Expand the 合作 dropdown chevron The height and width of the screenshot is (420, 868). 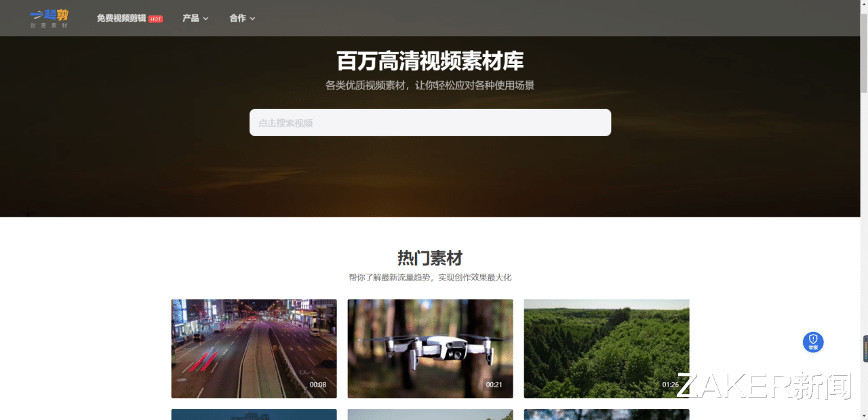coord(252,19)
